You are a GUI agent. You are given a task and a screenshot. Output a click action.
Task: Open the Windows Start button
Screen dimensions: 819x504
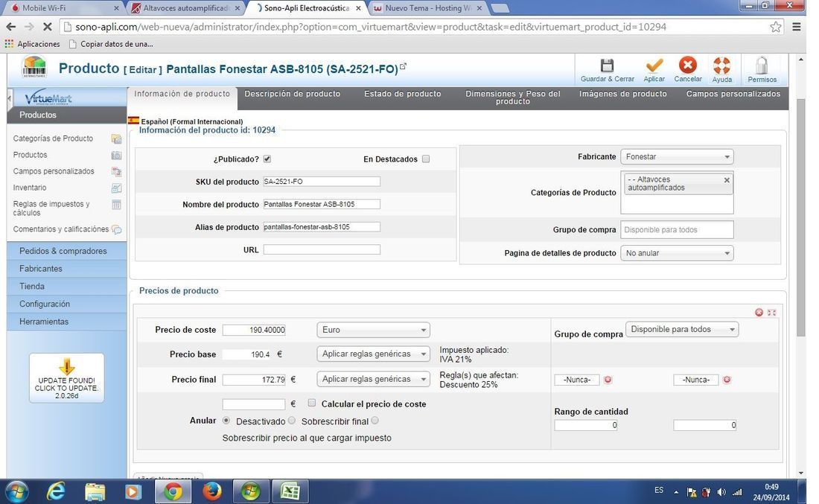16,491
